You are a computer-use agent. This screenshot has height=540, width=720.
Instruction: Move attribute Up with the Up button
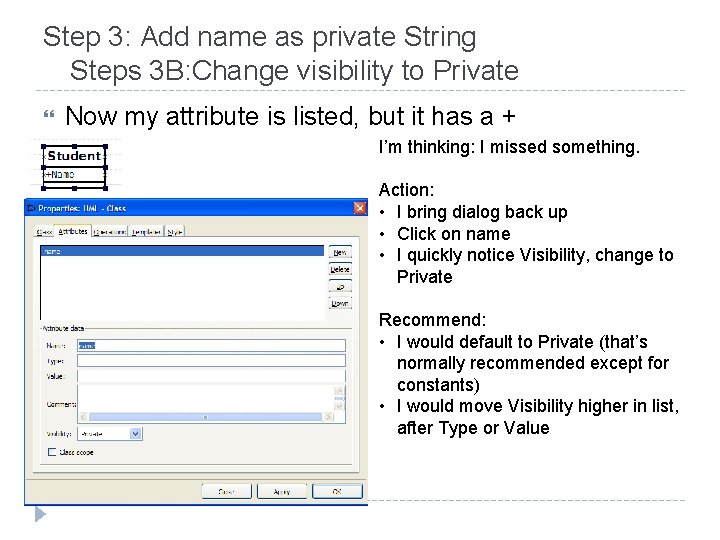click(340, 286)
